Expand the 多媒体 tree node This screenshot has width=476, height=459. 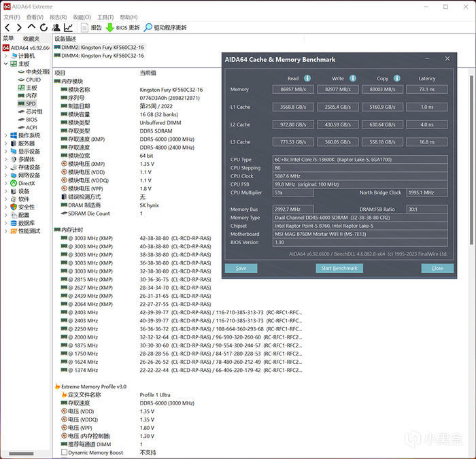5,159
